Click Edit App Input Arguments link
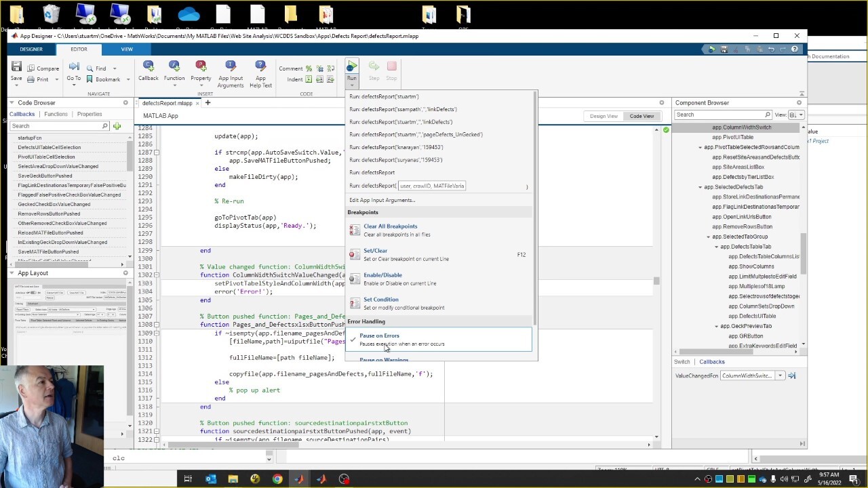 (382, 200)
